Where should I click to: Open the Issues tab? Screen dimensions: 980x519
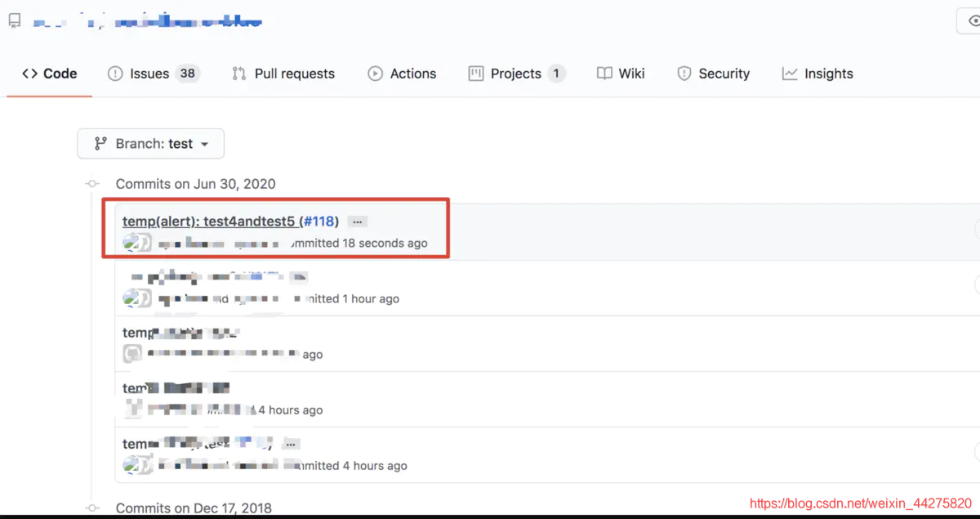154,74
